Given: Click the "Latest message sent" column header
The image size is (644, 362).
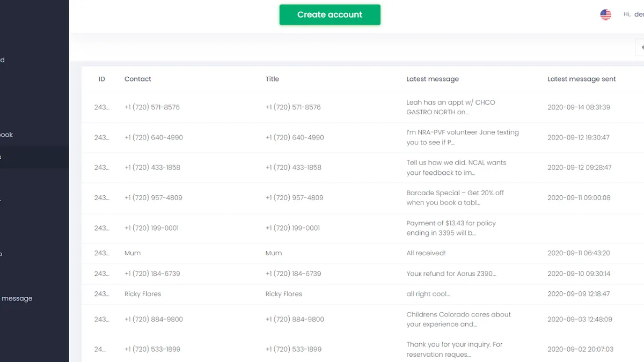Looking at the screenshot, I should [582, 79].
